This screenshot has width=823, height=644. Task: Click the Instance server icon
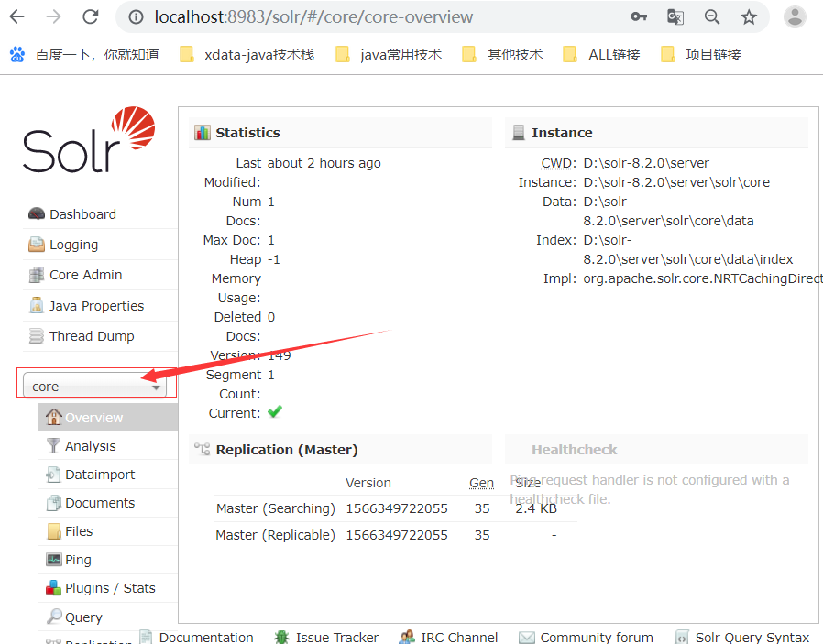click(519, 133)
